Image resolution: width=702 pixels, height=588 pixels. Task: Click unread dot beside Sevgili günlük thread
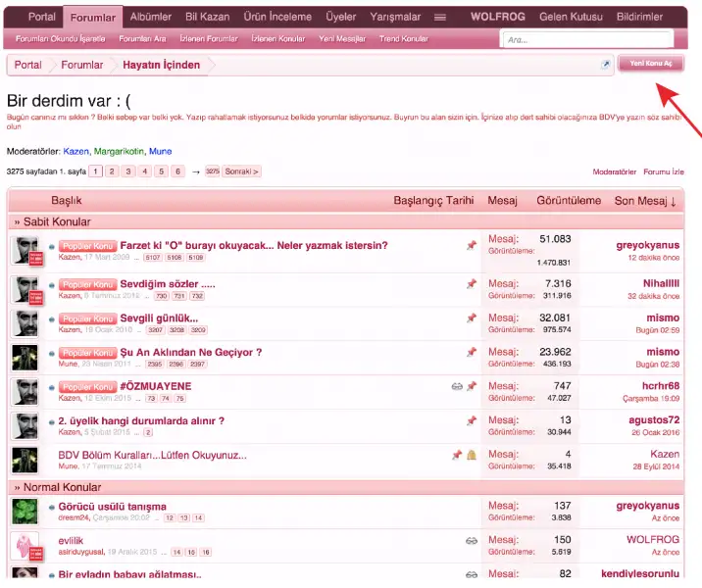(x=52, y=319)
